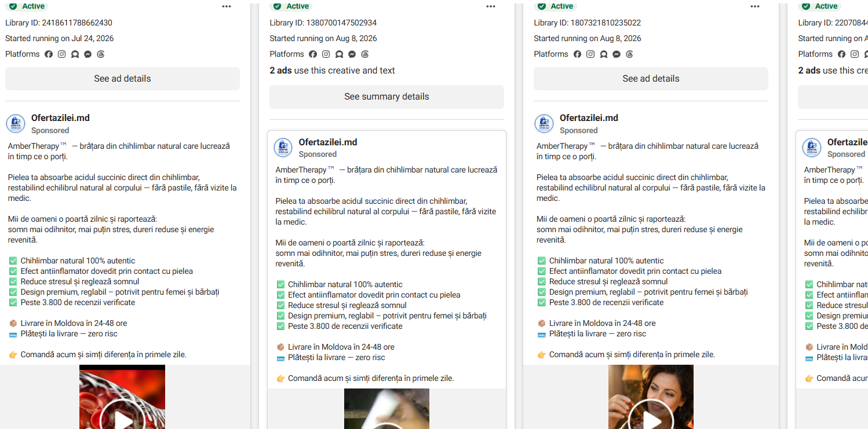Click Facebook platform icon on ad ending 2430
868x429 pixels.
49,54
